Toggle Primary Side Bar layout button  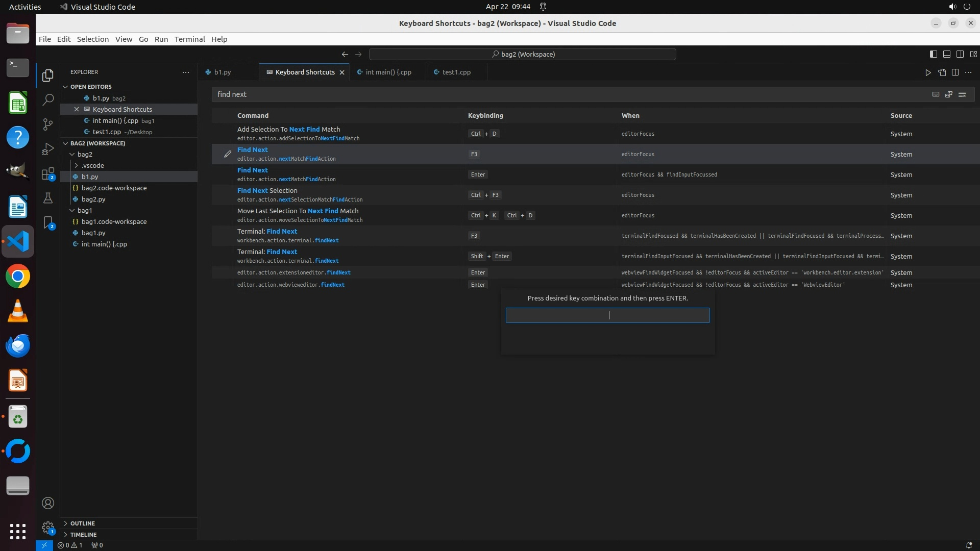pos(933,54)
